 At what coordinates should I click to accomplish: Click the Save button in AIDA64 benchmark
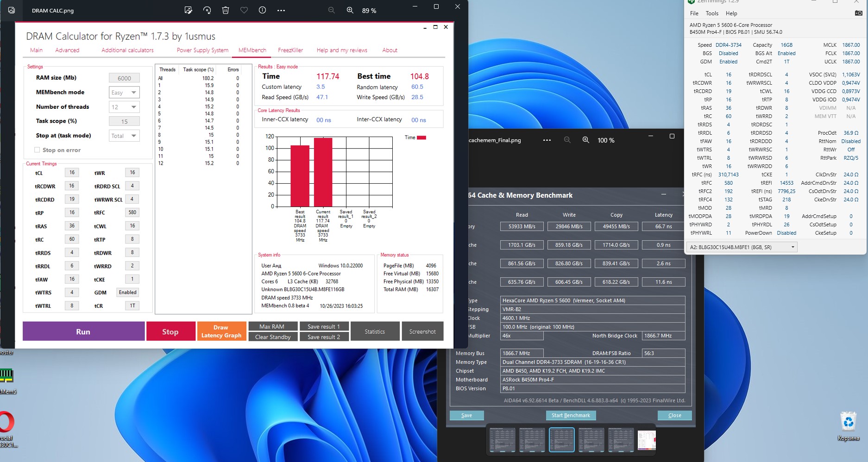pos(466,415)
